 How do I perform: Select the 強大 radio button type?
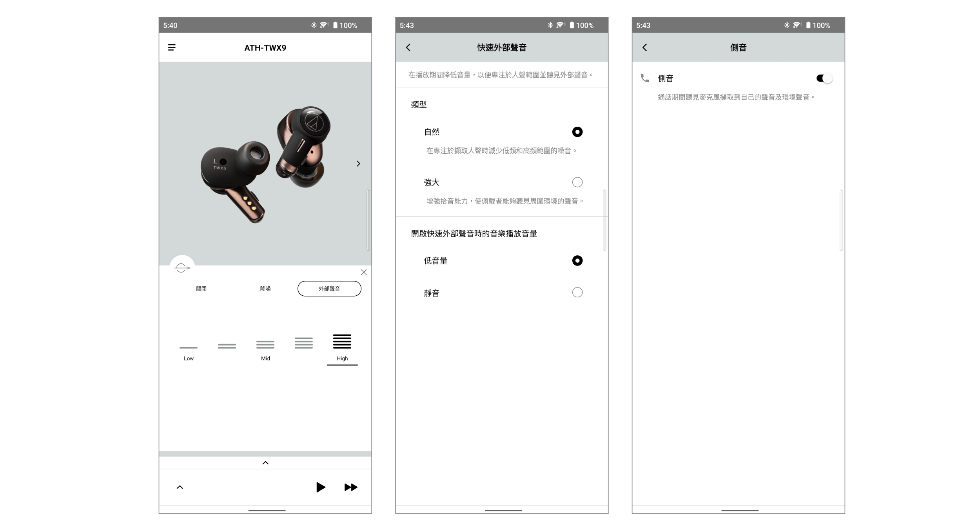click(577, 182)
